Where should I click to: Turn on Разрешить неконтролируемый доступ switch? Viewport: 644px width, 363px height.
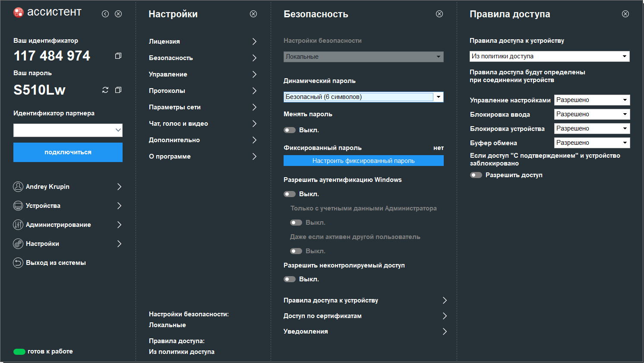coord(290,279)
